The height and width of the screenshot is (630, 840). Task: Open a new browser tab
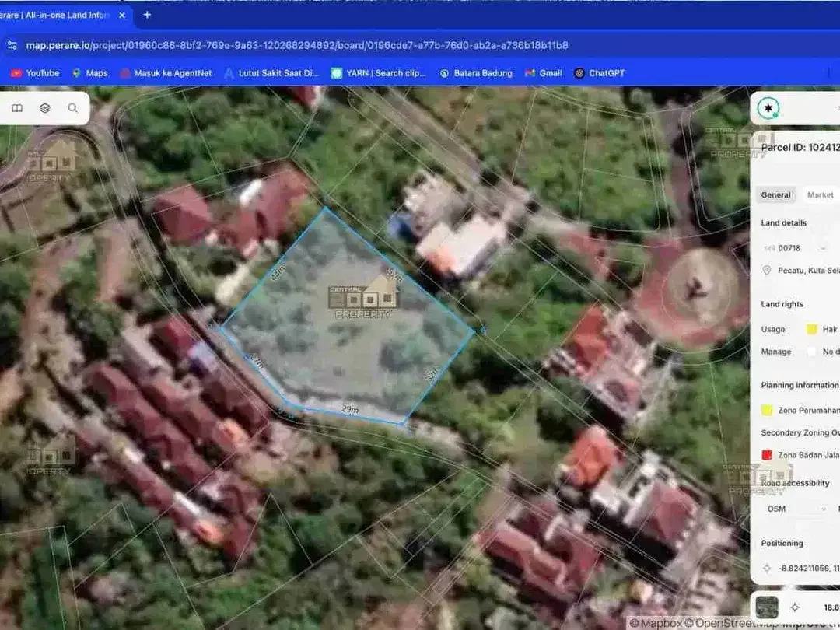pos(147,15)
